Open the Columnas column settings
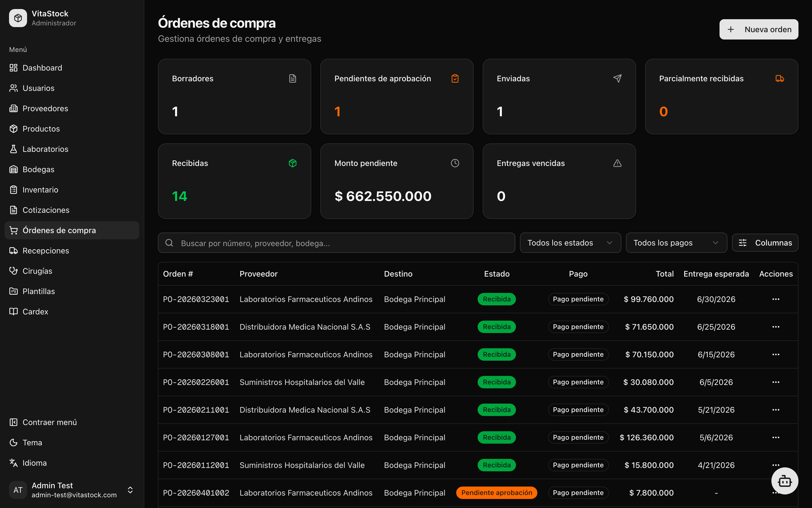Viewport: 812px width, 508px height. [x=765, y=243]
